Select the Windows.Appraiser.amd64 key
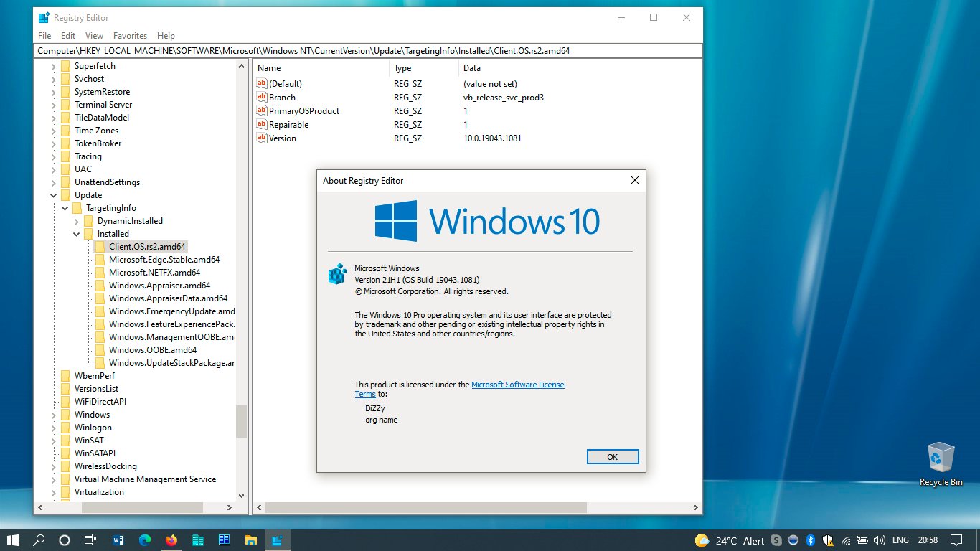 pyautogui.click(x=159, y=286)
